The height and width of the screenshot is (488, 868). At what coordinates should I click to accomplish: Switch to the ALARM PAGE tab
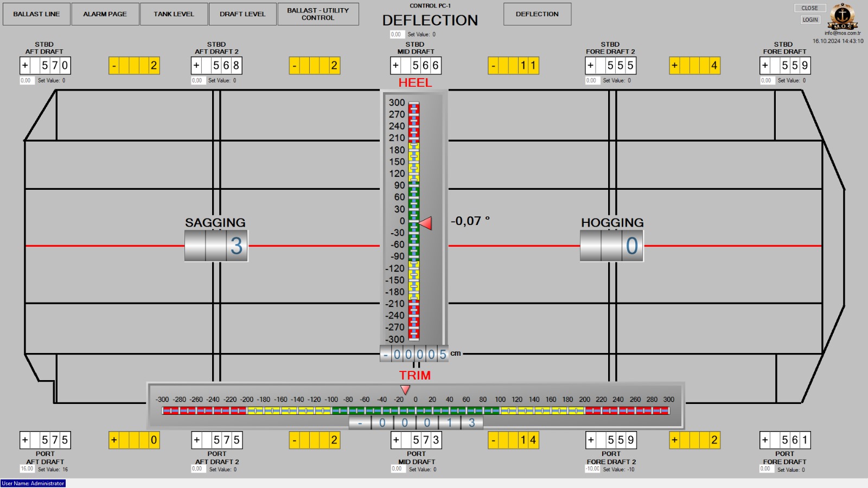click(x=105, y=14)
